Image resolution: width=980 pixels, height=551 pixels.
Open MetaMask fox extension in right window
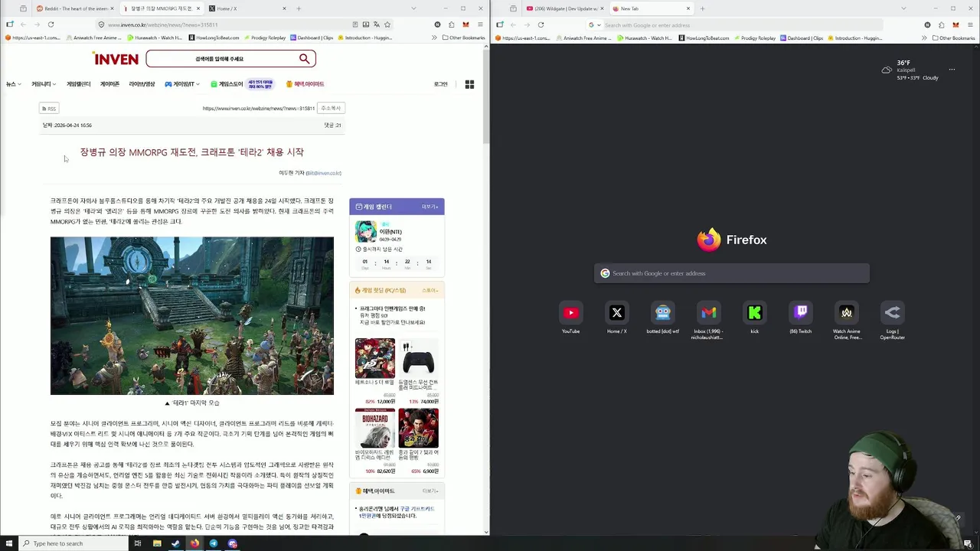(x=955, y=24)
